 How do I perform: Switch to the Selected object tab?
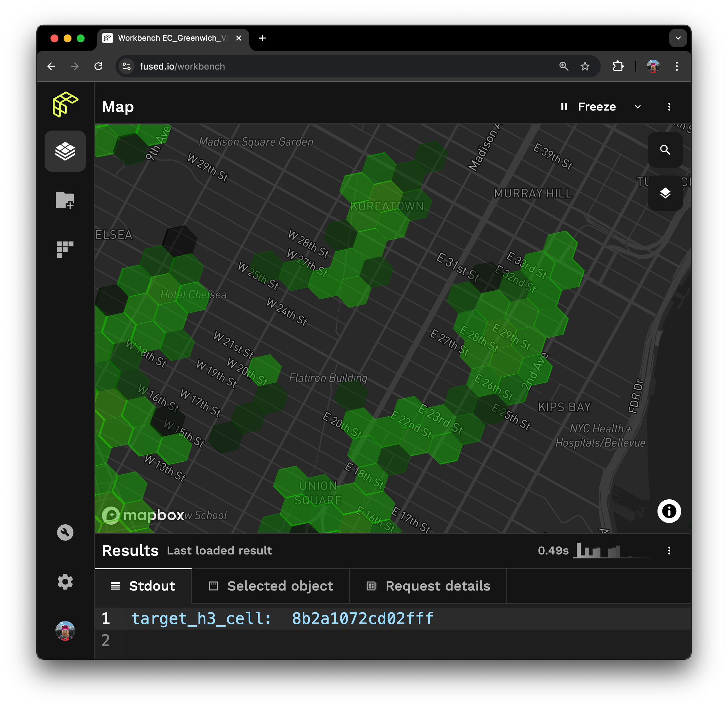pyautogui.click(x=271, y=586)
